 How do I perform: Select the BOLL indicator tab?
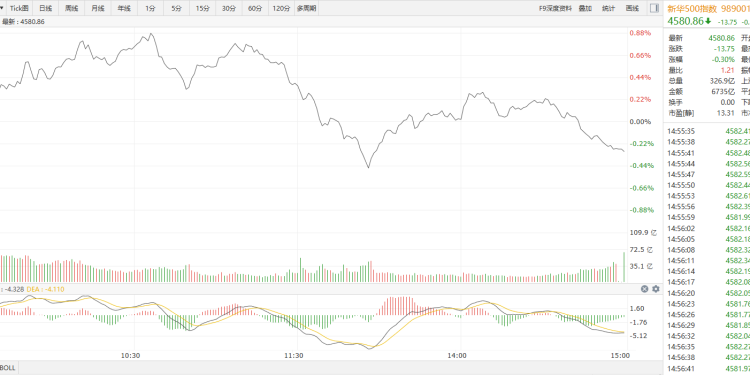[9, 368]
